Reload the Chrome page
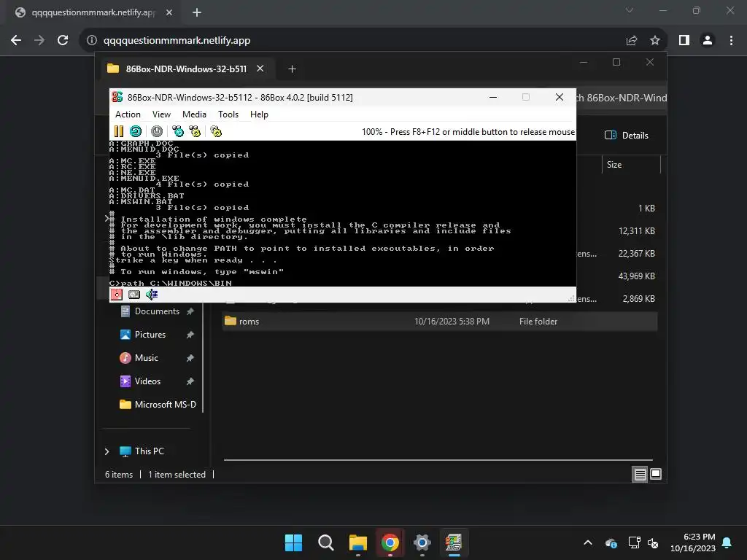This screenshot has height=560, width=747. pos(63,41)
